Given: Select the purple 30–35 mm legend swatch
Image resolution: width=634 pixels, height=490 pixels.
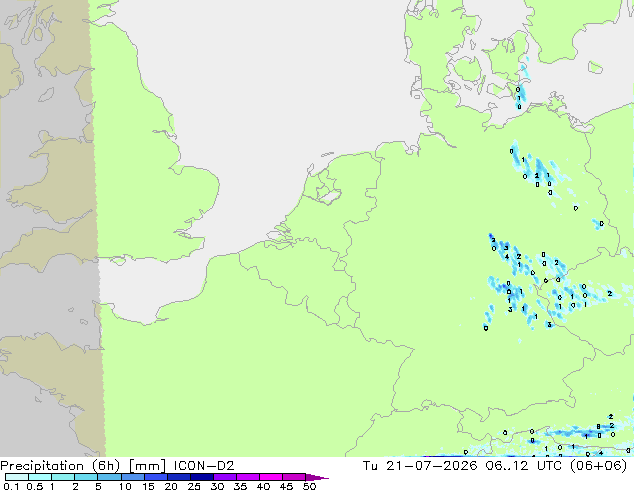Looking at the screenshot, I should pyautogui.click(x=225, y=477).
